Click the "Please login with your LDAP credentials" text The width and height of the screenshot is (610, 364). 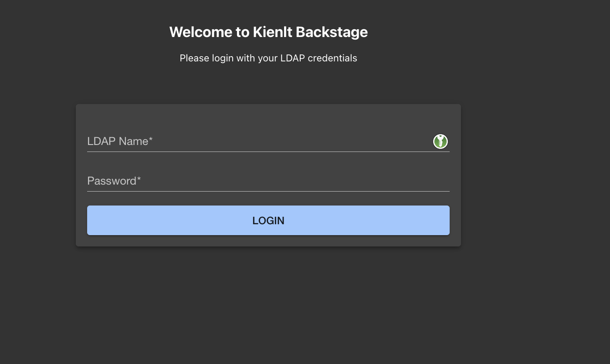[268, 58]
